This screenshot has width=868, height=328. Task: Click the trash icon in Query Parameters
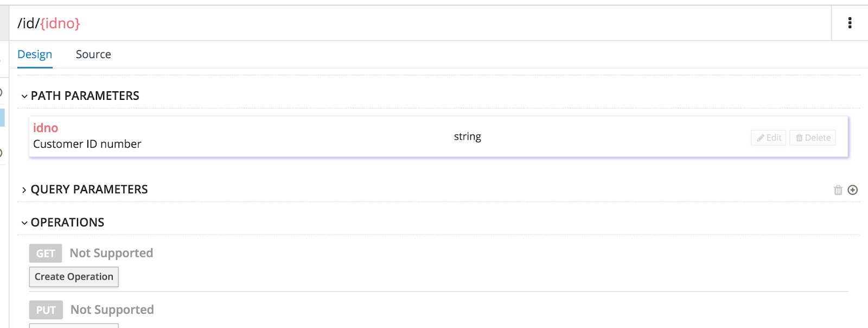pos(838,190)
